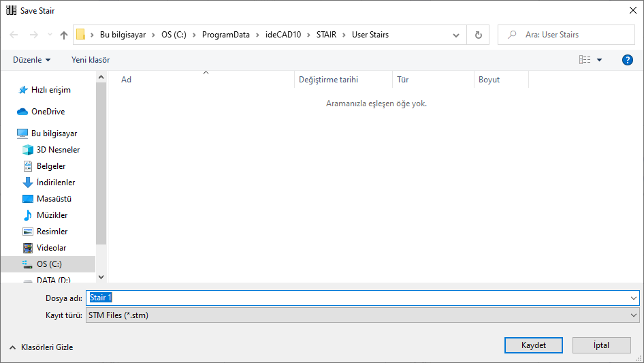The height and width of the screenshot is (363, 644).
Task: Open the Dosya adı dropdown arrow
Action: (x=634, y=298)
